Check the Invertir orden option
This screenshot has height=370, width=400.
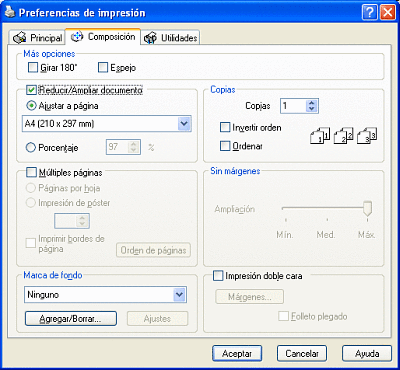(225, 127)
